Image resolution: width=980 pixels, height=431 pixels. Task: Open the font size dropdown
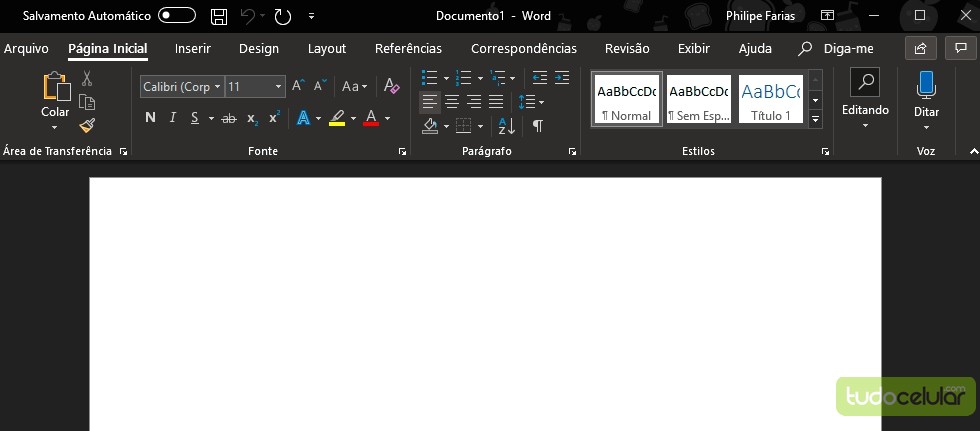point(255,87)
